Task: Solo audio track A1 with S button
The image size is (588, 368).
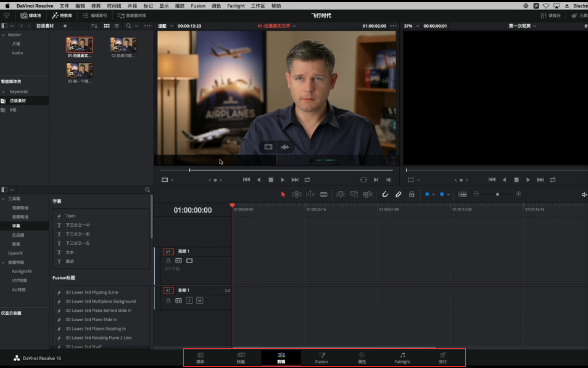Action: point(189,301)
